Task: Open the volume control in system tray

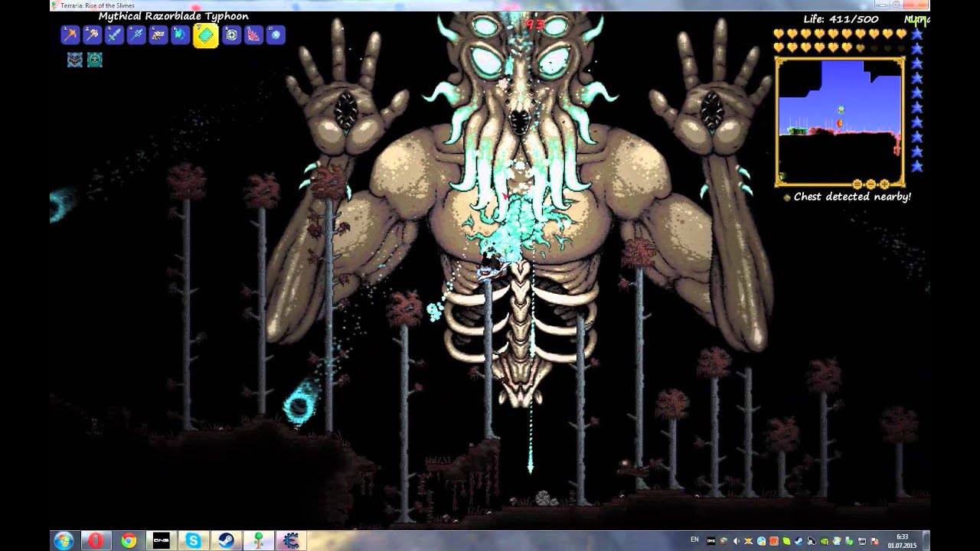Action: [736, 541]
